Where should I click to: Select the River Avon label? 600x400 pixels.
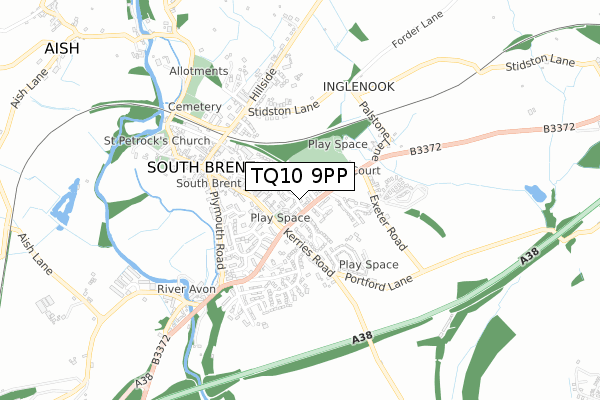(x=186, y=289)
